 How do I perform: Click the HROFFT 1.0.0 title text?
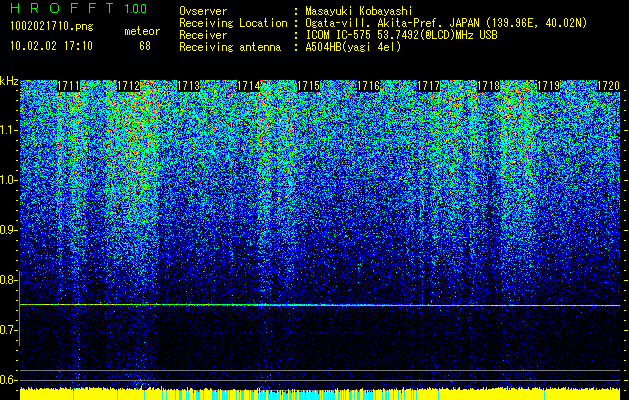pyautogui.click(x=78, y=8)
